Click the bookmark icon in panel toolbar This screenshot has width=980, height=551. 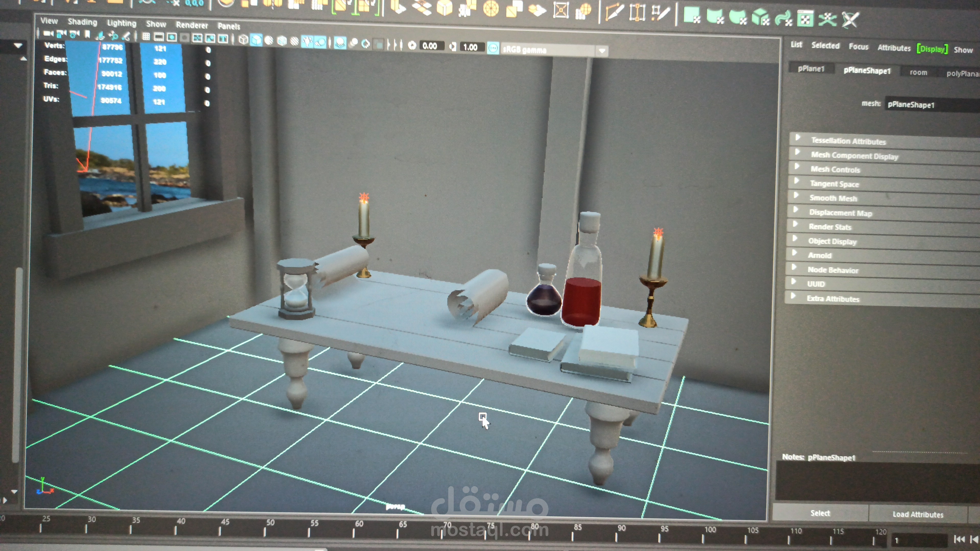click(x=87, y=35)
